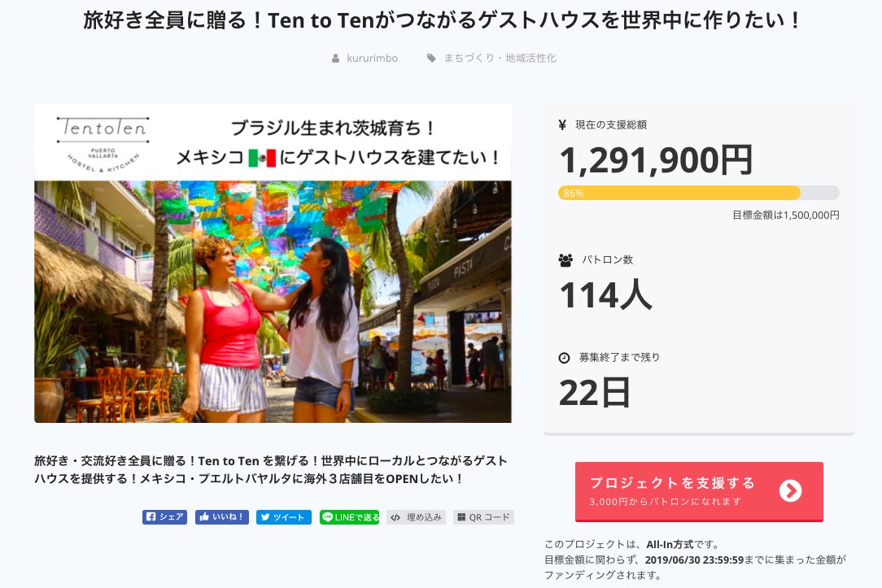
Task: Click the user icon beside kururimbo
Action: (335, 59)
